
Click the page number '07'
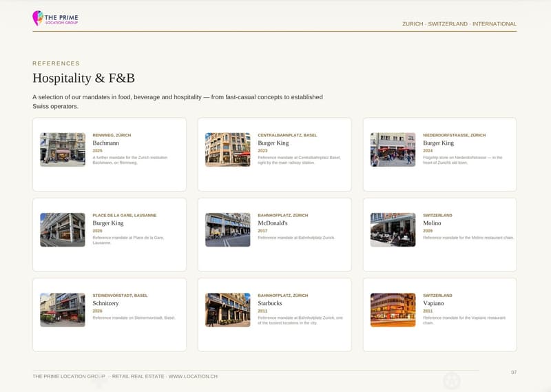[514, 372]
